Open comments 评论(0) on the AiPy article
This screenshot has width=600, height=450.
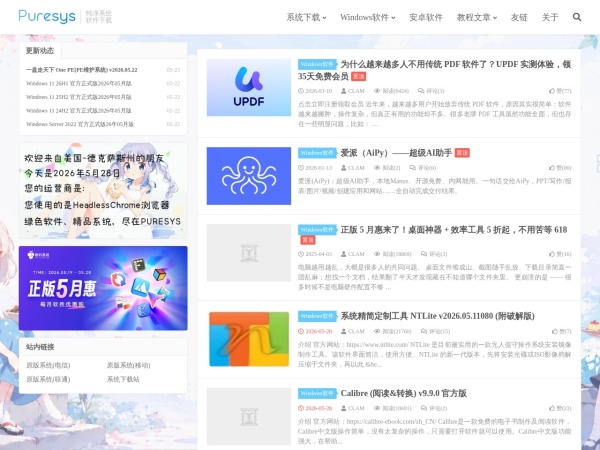click(423, 168)
